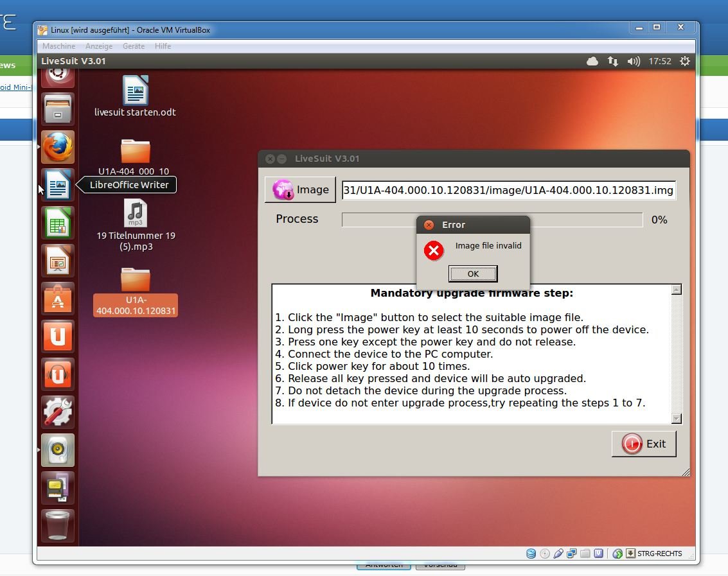
Task: Click the VirtualBox network status icon
Action: [572, 554]
